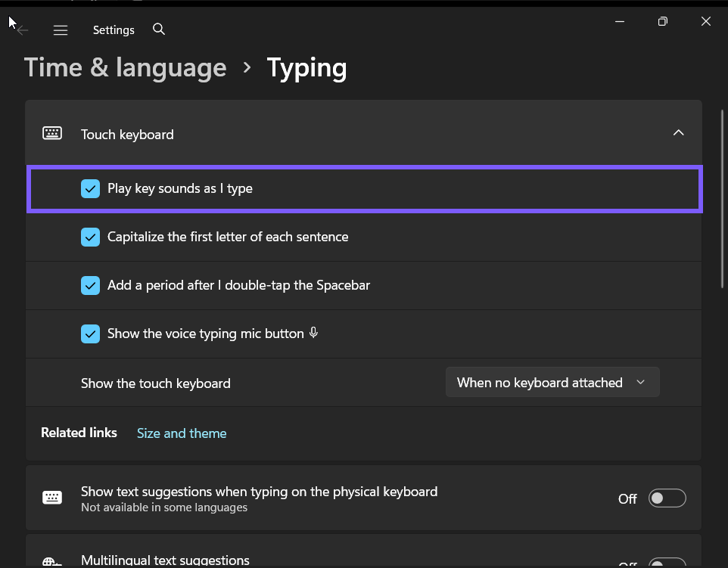The width and height of the screenshot is (728, 568).
Task: Restore down the Settings window
Action: (662, 21)
